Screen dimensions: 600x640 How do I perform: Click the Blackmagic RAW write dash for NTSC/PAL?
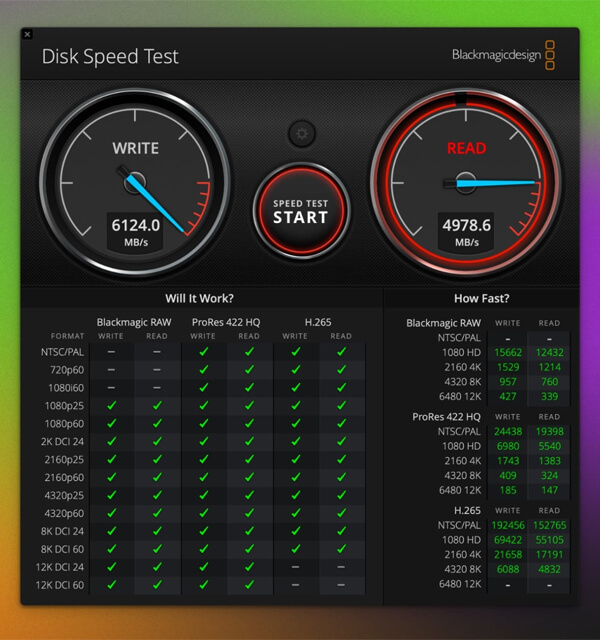pyautogui.click(x=111, y=352)
